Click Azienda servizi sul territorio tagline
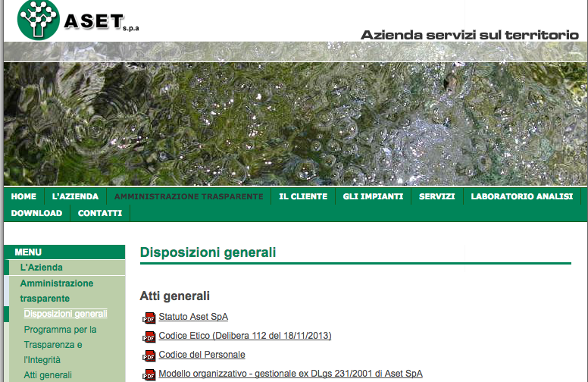Image resolution: width=588 pixels, height=382 pixels. [x=470, y=35]
